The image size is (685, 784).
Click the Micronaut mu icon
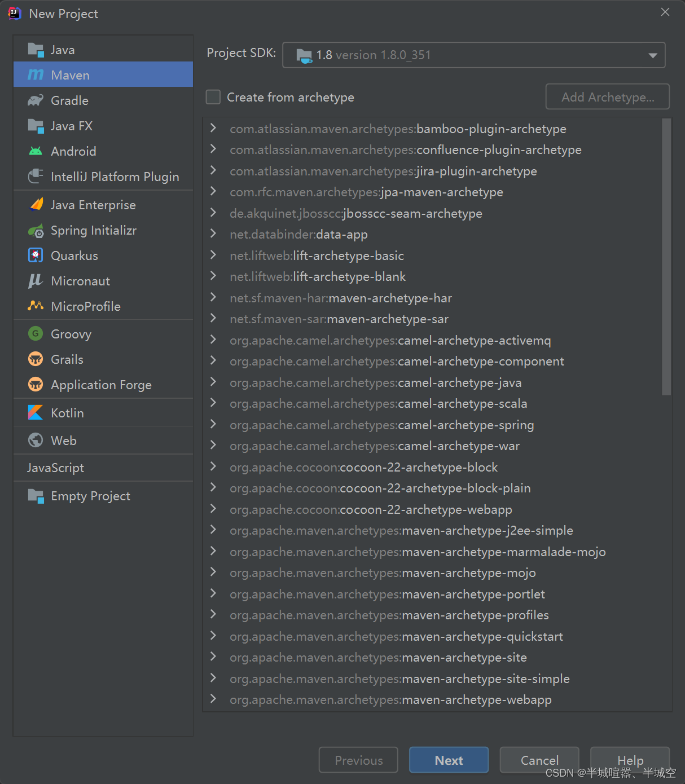tap(36, 281)
